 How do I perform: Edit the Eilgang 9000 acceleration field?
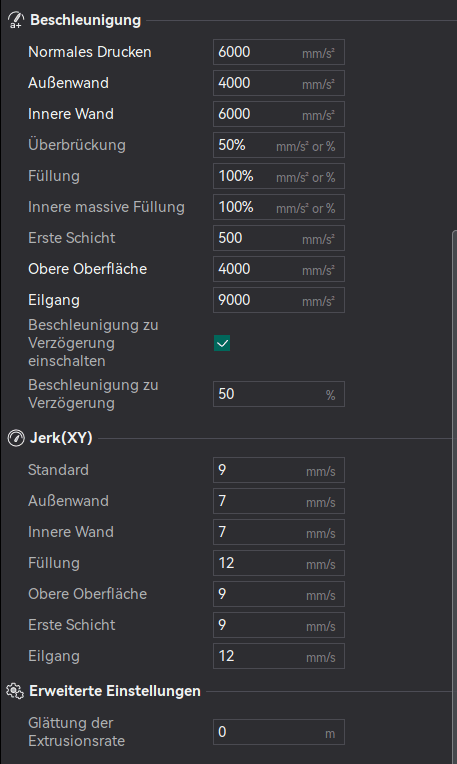[279, 300]
